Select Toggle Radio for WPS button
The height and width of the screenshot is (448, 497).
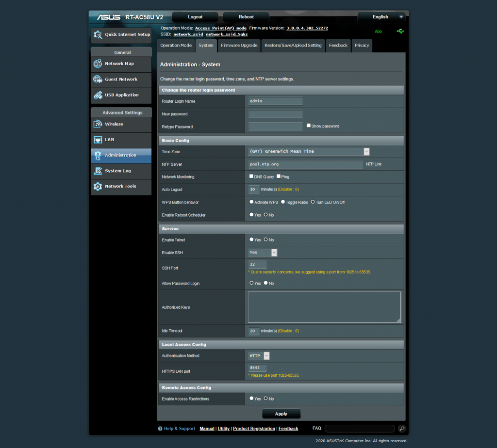tap(283, 202)
